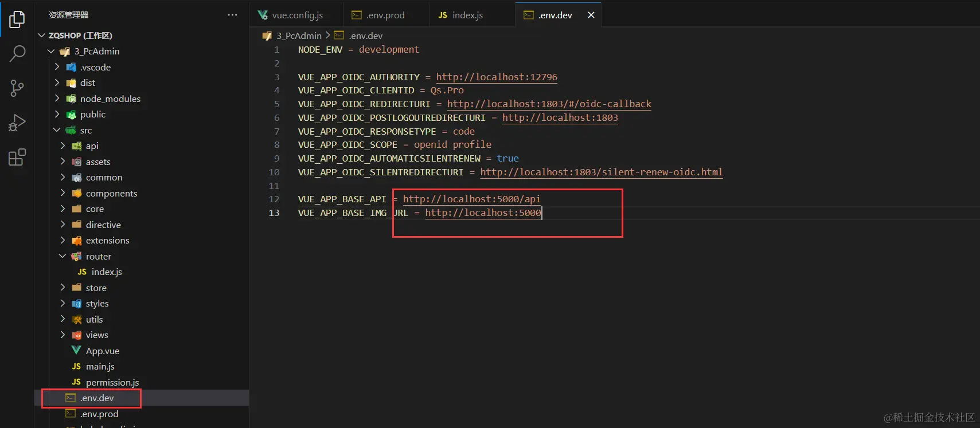Viewport: 980px width, 428px height.
Task: Click the src folder icon
Action: [71, 130]
